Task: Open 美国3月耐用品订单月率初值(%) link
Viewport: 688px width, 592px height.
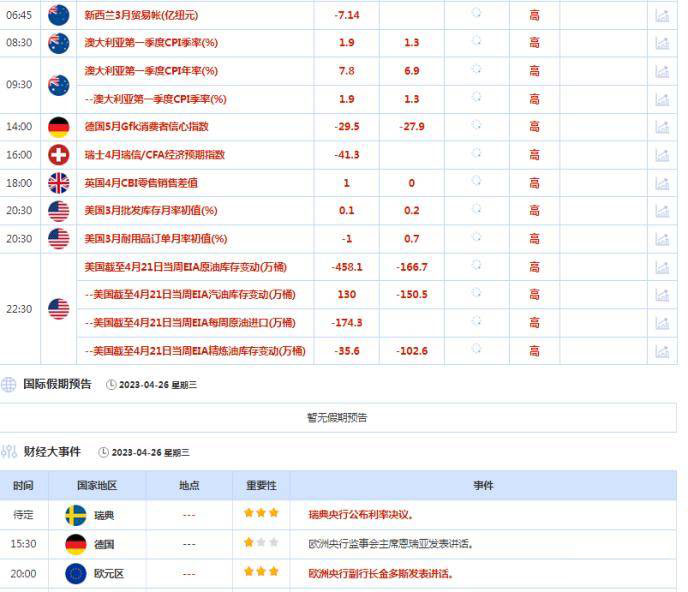Action: point(156,239)
